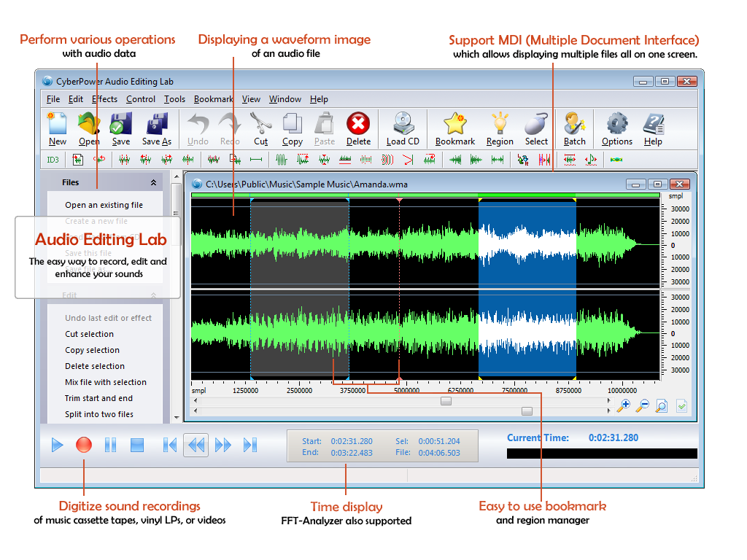Screen dimensions: 747x560
Task: Open Options via the gear icon
Action: click(617, 123)
